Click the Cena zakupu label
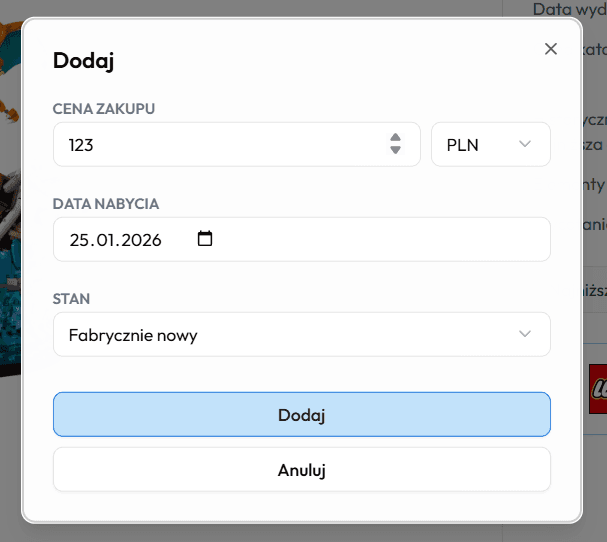This screenshot has height=542, width=607. [x=104, y=108]
